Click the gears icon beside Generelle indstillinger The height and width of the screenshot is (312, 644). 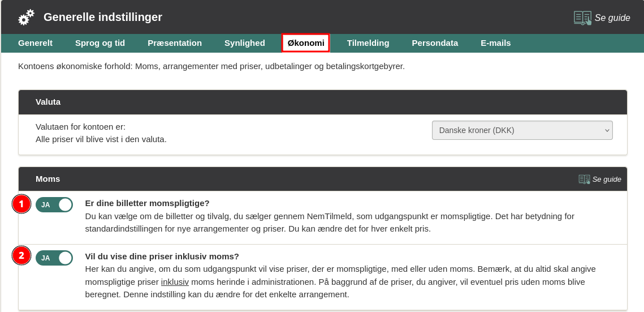[x=26, y=18]
